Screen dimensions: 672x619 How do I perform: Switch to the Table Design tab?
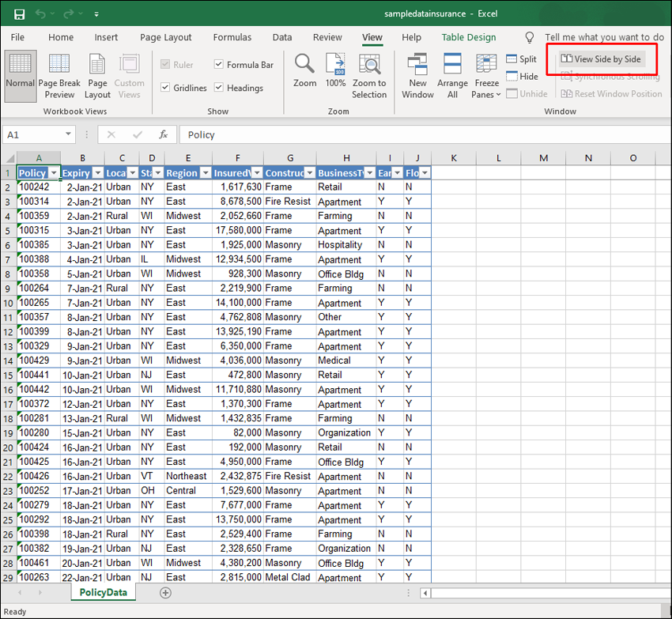tap(469, 37)
